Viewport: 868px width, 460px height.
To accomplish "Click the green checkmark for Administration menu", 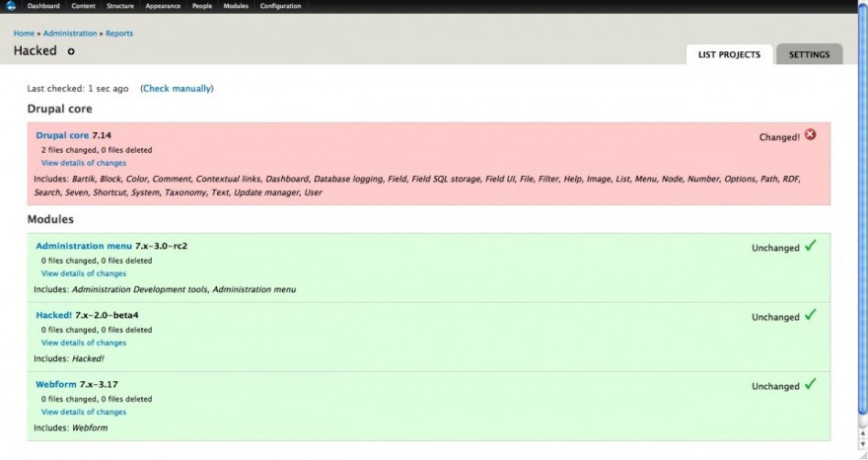I will (810, 246).
